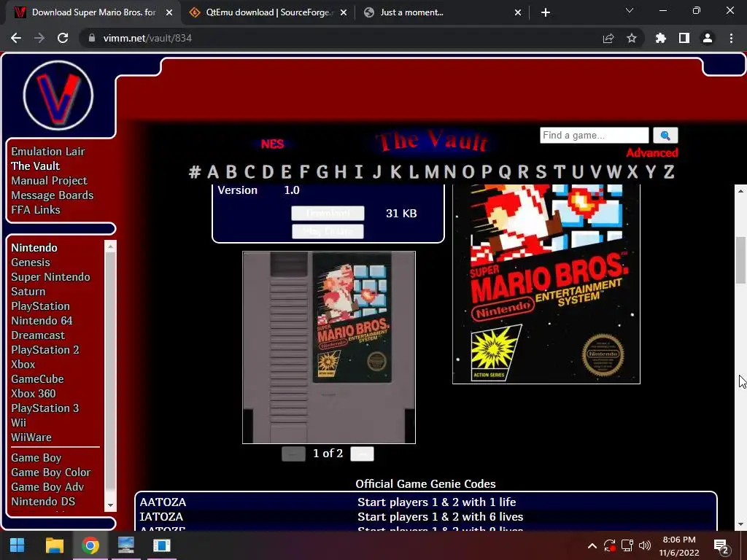Choose Xbox 360 in sidebar
The height and width of the screenshot is (560, 747).
tap(34, 394)
